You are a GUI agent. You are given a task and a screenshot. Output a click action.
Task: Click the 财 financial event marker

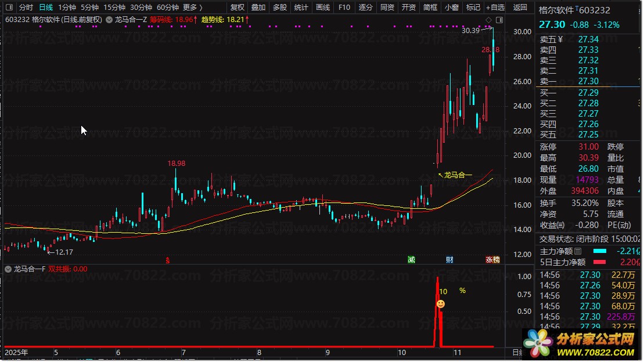pyautogui.click(x=449, y=259)
